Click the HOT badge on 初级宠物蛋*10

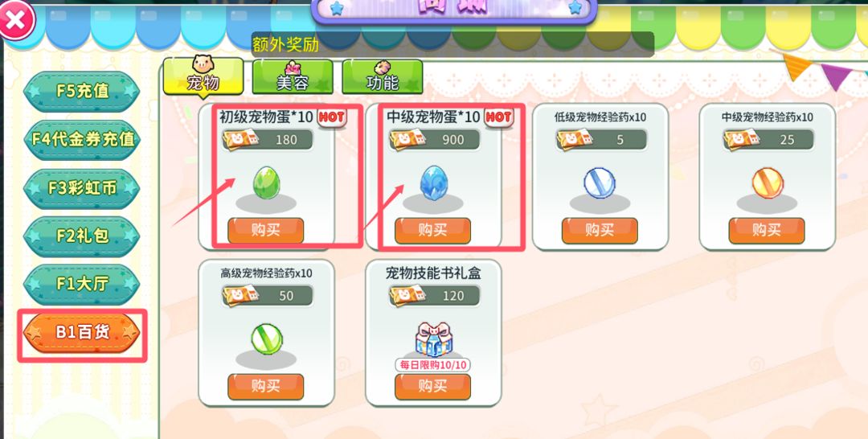[x=332, y=117]
